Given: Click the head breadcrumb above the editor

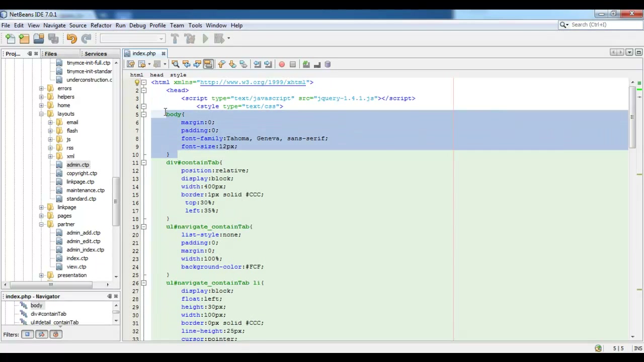Looking at the screenshot, I should pyautogui.click(x=156, y=75).
